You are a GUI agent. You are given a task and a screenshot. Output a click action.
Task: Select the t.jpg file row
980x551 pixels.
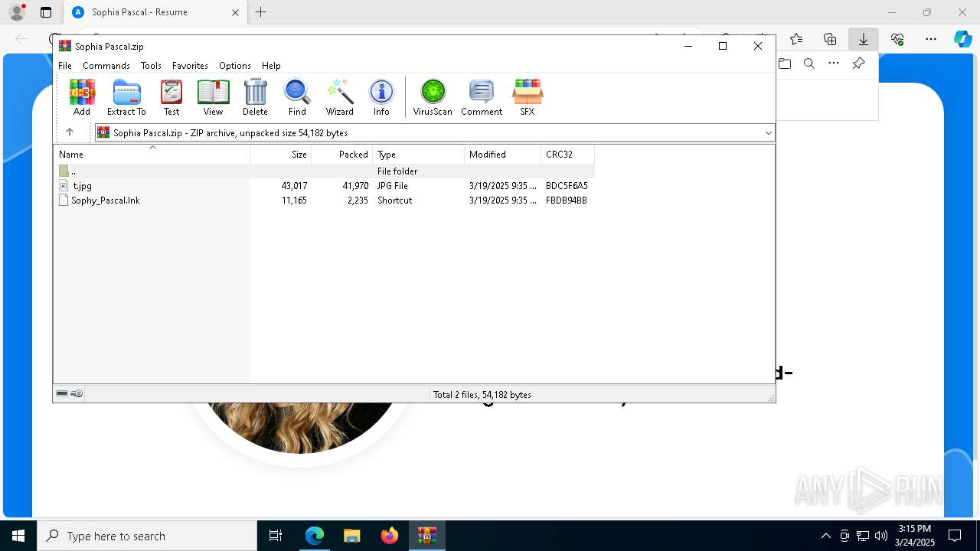coord(324,186)
